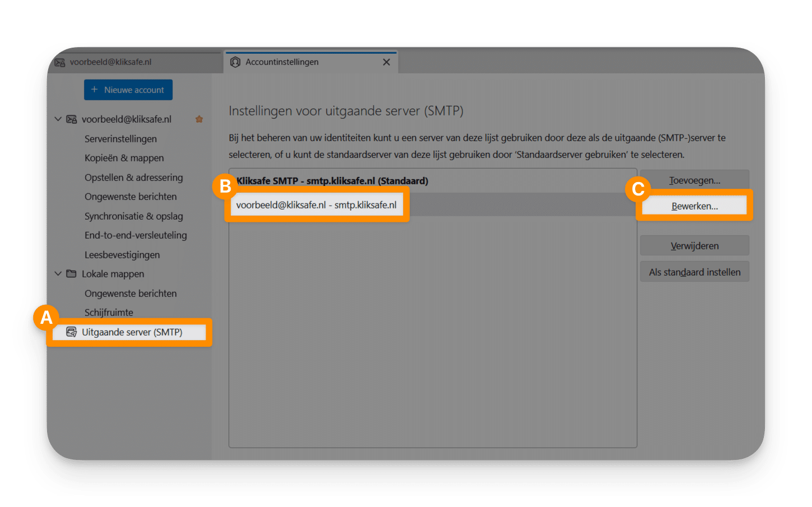Open Synchronisatie & opslag settings
This screenshot has height=507, width=812.
(134, 216)
